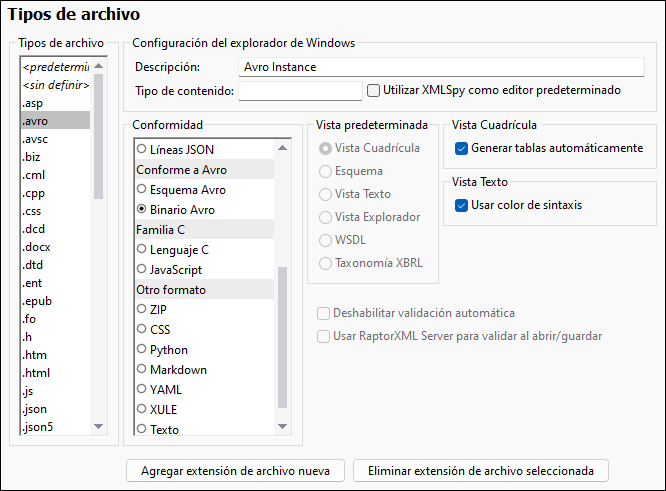Click the file types list scrollbar thumb
This screenshot has width=666, height=491.
(99, 136)
